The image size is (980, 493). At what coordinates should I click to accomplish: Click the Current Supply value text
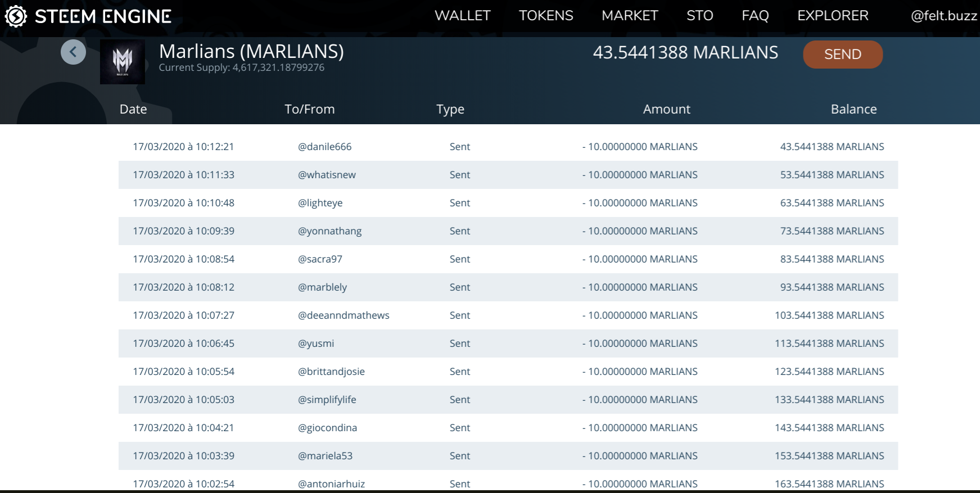click(242, 67)
